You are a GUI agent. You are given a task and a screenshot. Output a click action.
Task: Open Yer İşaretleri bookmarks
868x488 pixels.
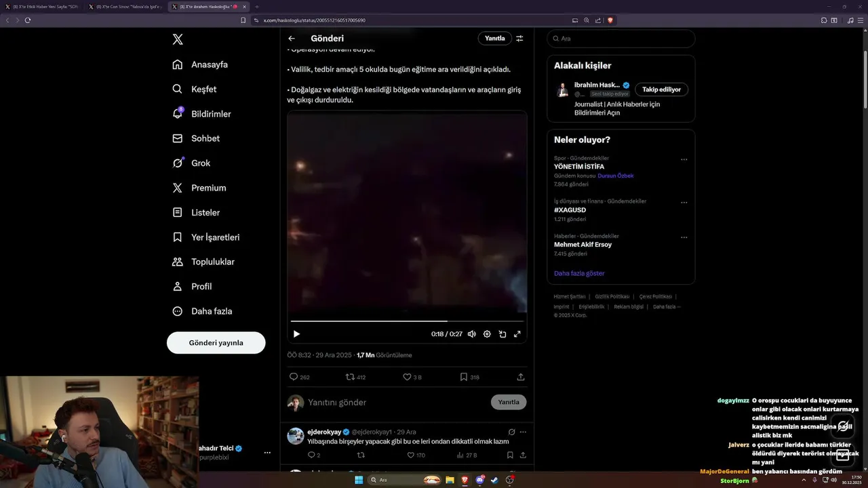(206, 237)
